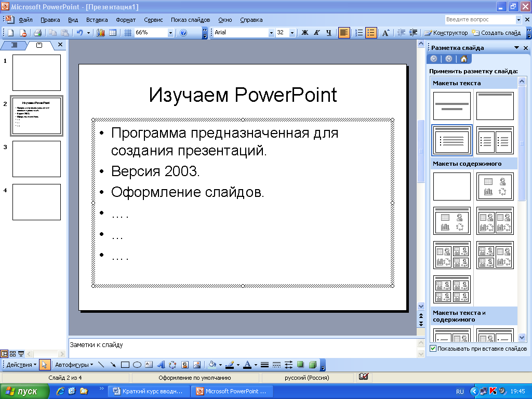Go to task pane Home icon
The height and width of the screenshot is (399, 532).
click(x=463, y=59)
